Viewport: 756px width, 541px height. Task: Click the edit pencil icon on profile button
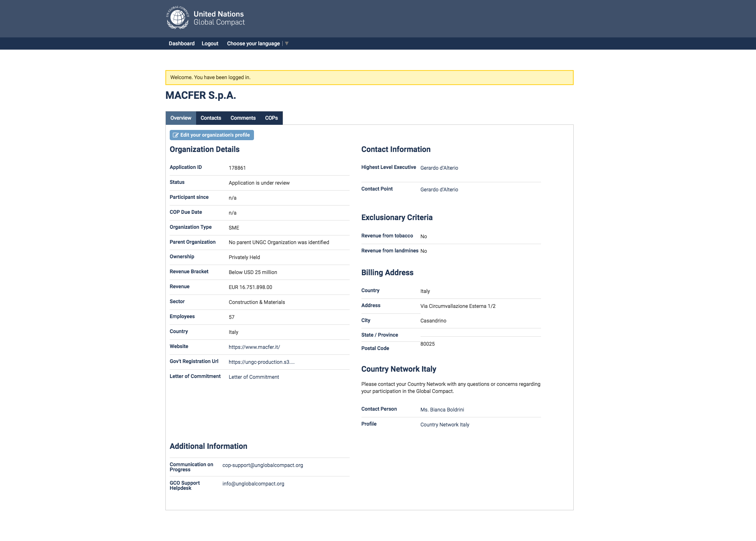point(176,135)
